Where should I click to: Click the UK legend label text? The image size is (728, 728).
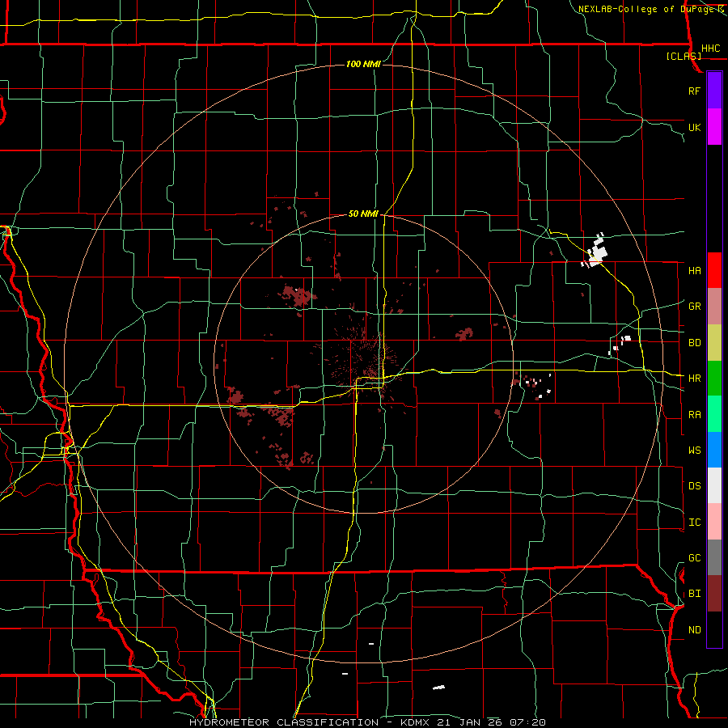click(x=694, y=127)
